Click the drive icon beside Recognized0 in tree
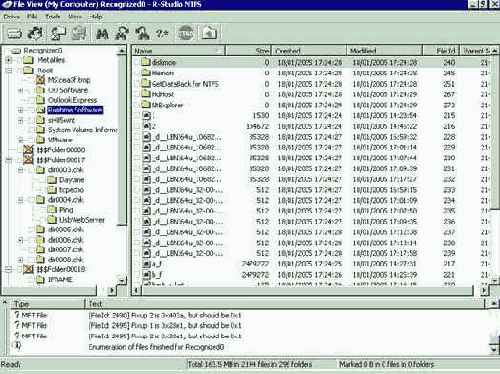The width and height of the screenshot is (500, 374). tap(16, 51)
